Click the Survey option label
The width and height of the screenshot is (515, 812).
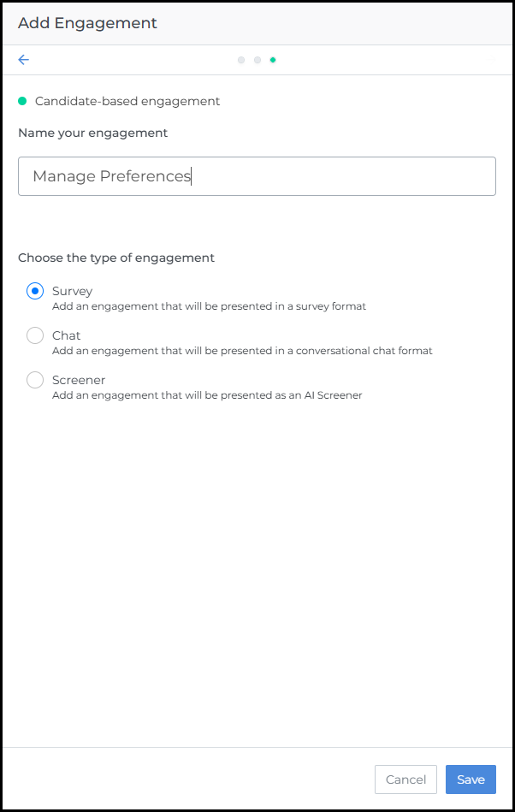(x=72, y=291)
